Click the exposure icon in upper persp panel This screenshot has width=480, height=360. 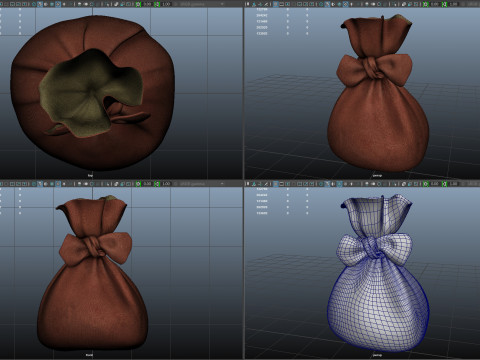point(425,4)
